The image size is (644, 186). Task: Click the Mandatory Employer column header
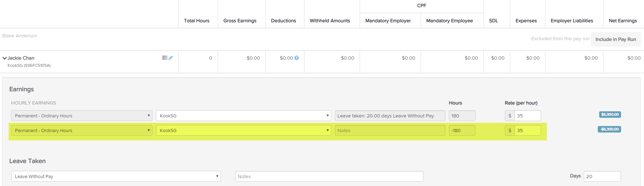[x=388, y=21]
